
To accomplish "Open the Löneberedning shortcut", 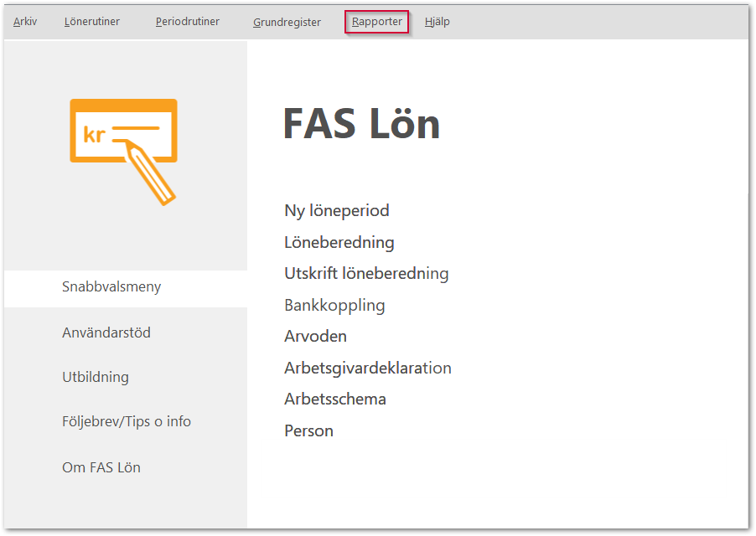I will point(339,243).
